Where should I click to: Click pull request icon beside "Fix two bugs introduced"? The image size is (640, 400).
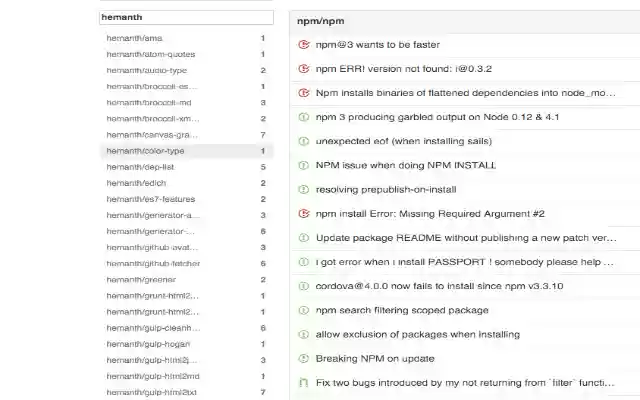point(304,382)
